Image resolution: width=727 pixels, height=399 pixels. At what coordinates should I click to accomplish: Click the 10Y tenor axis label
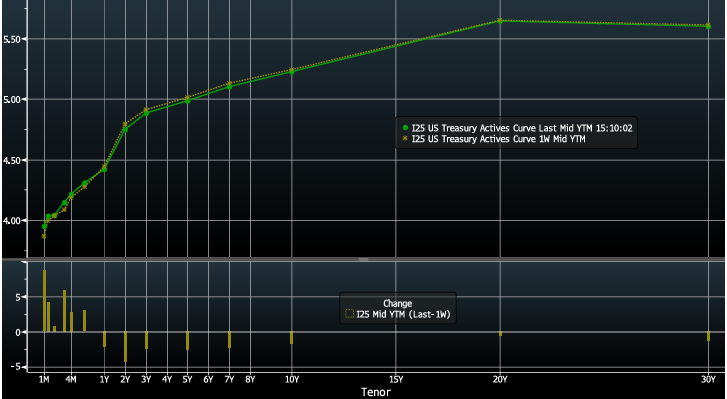292,380
